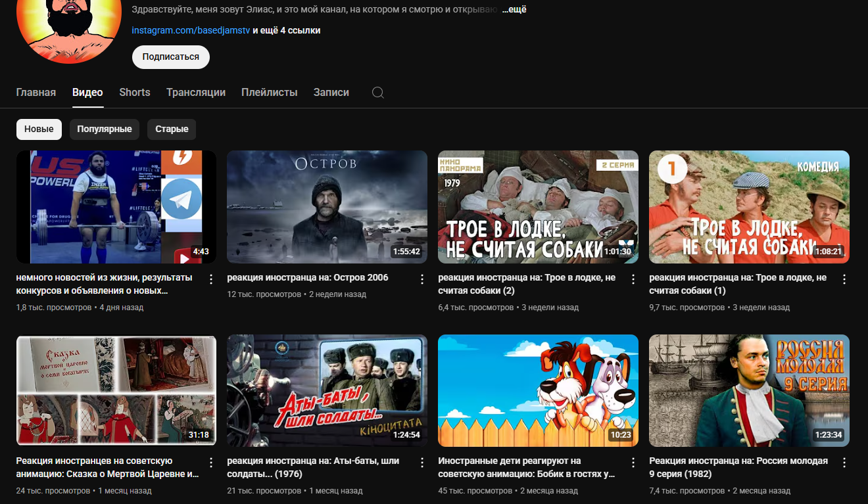Open options menu for 'немного новостей из жизни' video
Viewport: 868px width, 504px height.
click(211, 279)
